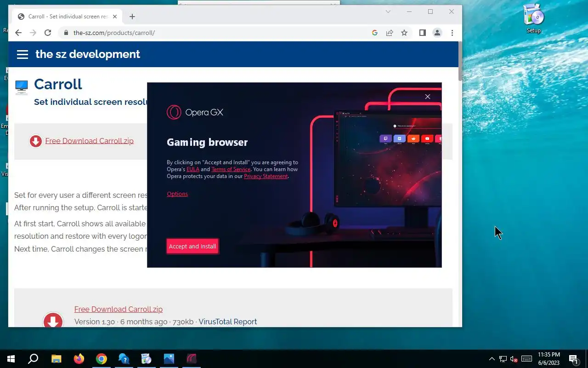Open the Terms of Service link
588x368 pixels.
pos(231,169)
